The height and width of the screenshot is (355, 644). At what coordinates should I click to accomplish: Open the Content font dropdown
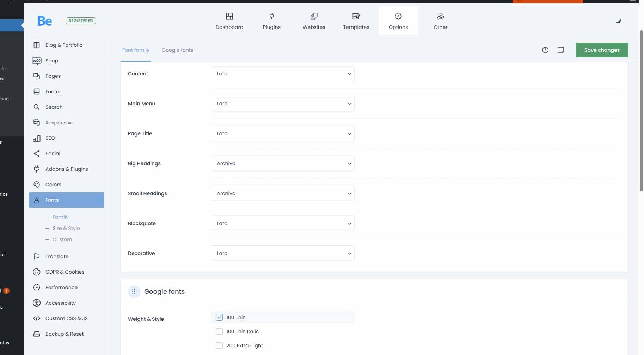click(x=283, y=74)
